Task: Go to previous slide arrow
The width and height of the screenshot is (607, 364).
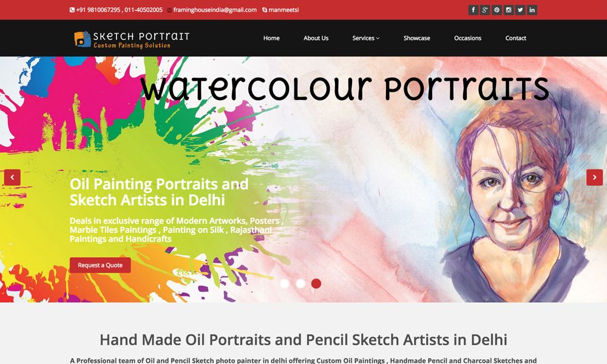Action: 12,177
